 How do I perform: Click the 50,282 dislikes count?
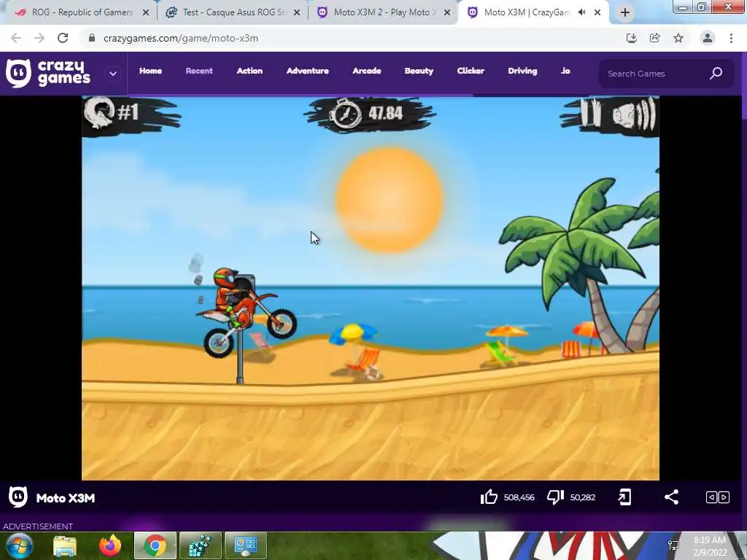point(583,497)
